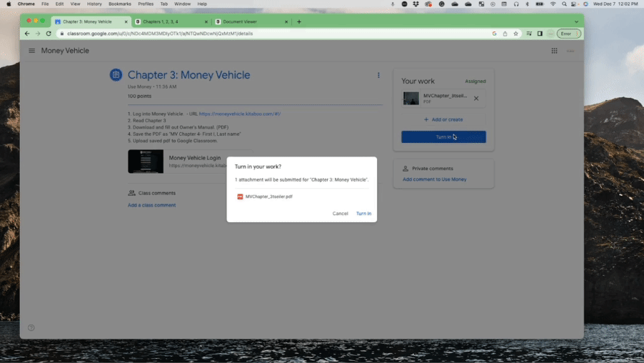Open the Money Vehicle class title

point(65,51)
